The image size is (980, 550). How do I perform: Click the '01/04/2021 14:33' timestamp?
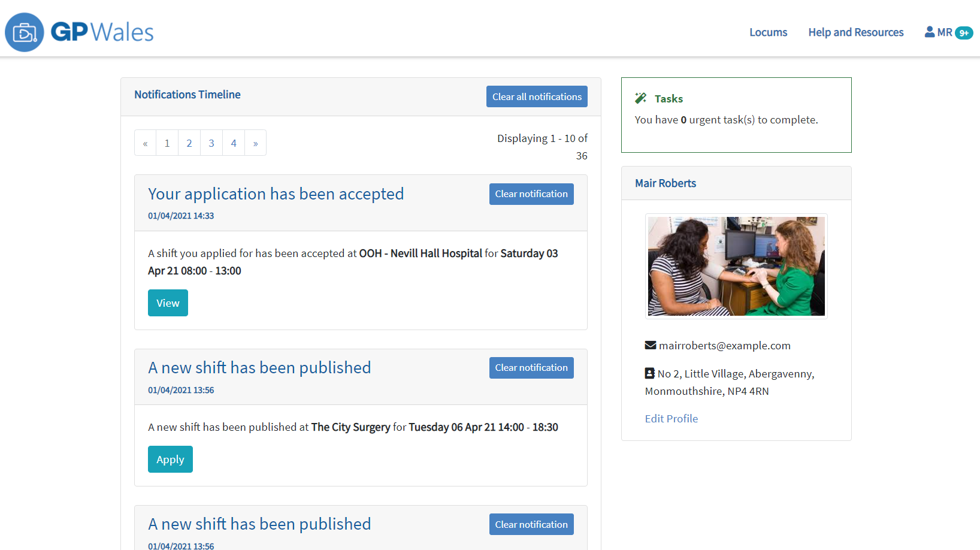pos(181,216)
